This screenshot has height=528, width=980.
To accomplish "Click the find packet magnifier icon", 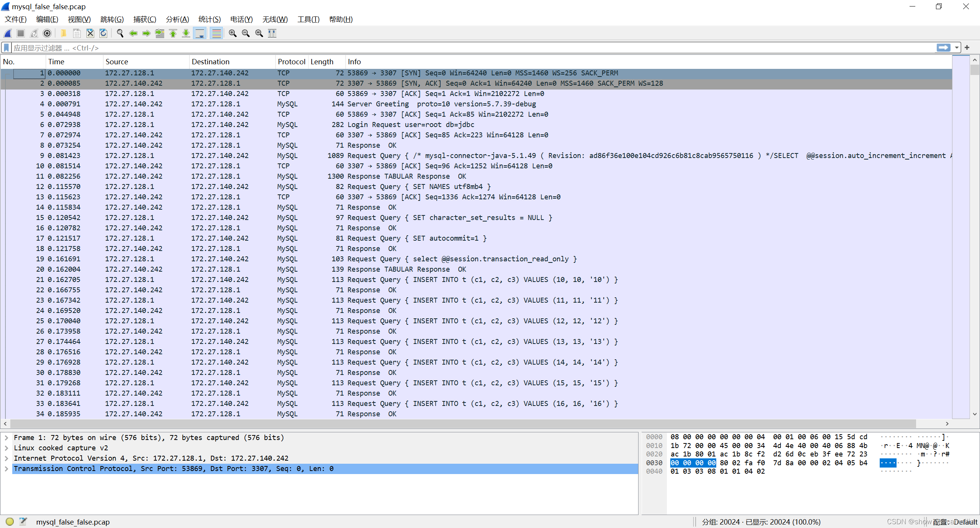I will [x=120, y=33].
